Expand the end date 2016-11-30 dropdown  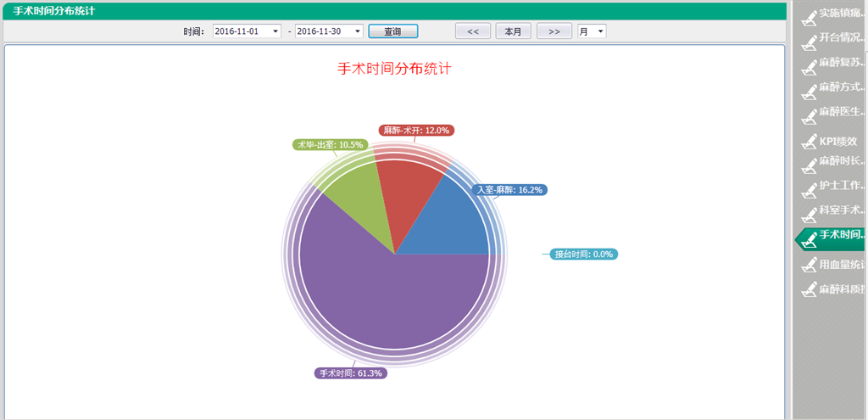pos(357,31)
